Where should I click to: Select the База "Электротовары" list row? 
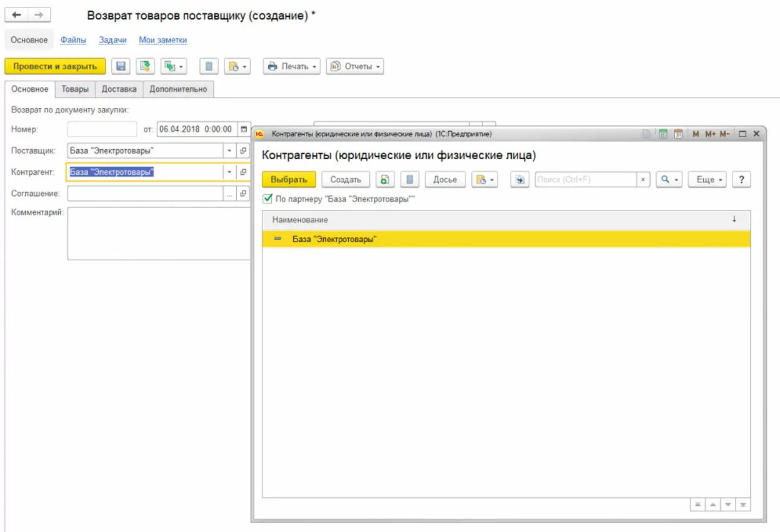[506, 239]
